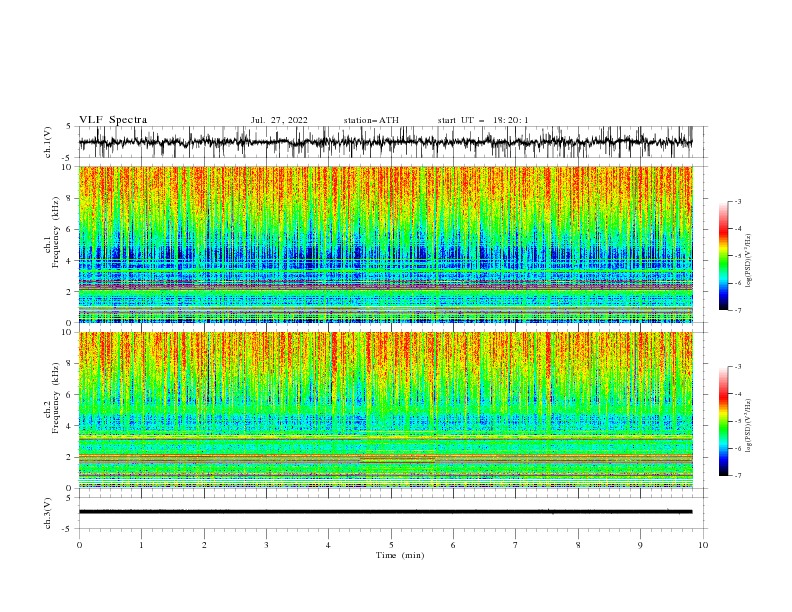This screenshot has height=612, width=792.
Task: Click the "ch.3(V)" waveform axis label
Action: [48, 513]
